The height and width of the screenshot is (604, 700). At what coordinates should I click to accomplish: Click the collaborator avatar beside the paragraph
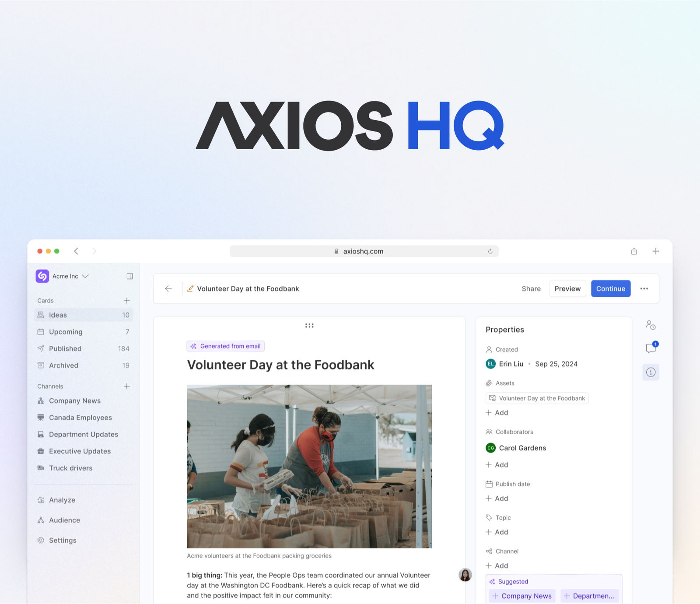click(x=465, y=575)
